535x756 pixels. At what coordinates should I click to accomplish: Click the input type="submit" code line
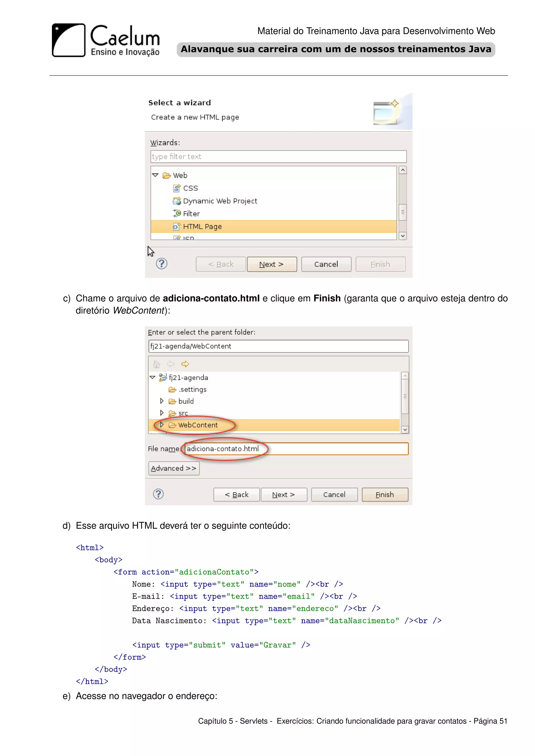click(x=221, y=645)
